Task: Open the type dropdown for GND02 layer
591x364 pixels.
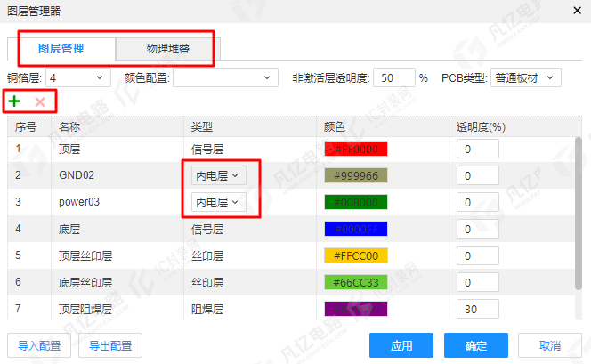Action: (218, 175)
